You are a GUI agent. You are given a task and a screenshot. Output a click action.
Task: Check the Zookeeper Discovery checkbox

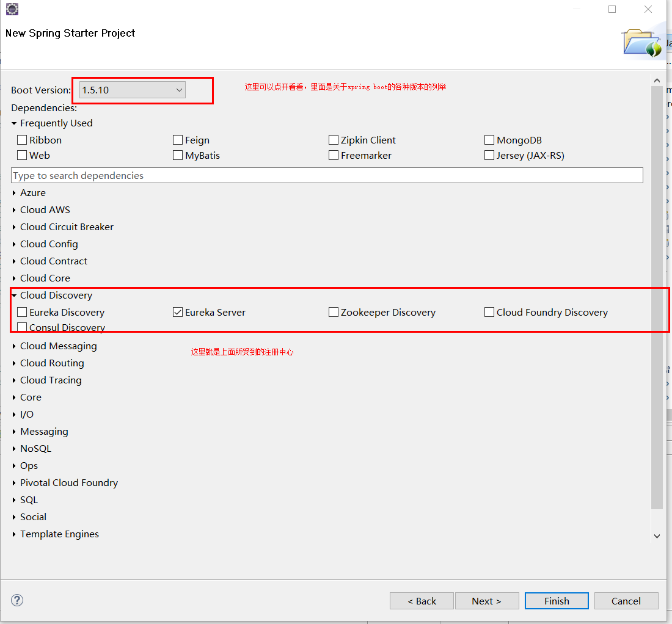click(x=334, y=312)
